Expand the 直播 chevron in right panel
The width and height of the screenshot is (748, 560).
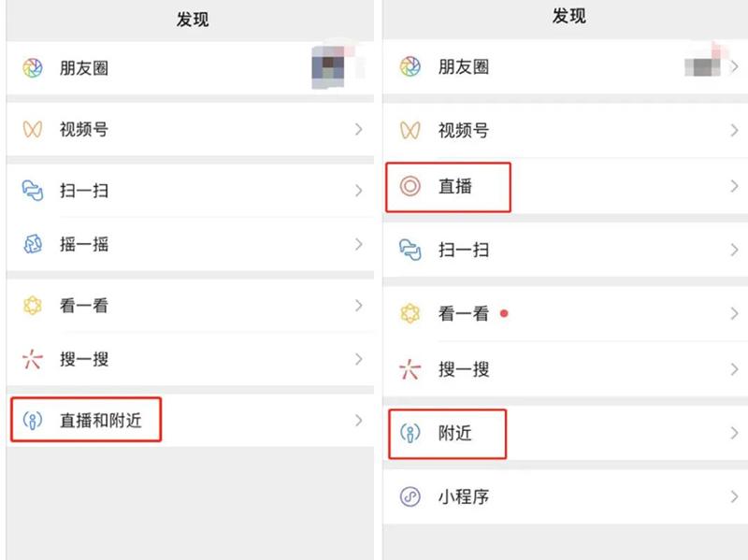[x=734, y=186]
